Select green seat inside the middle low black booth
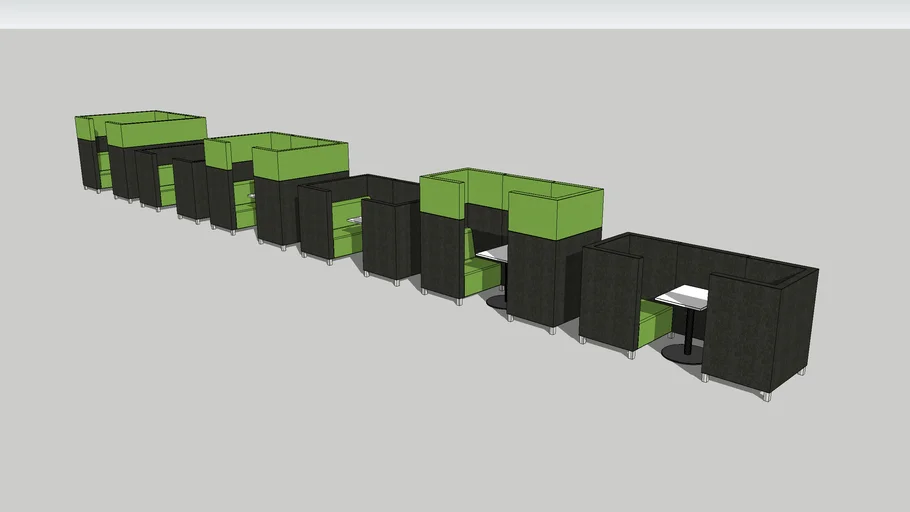 (347, 235)
